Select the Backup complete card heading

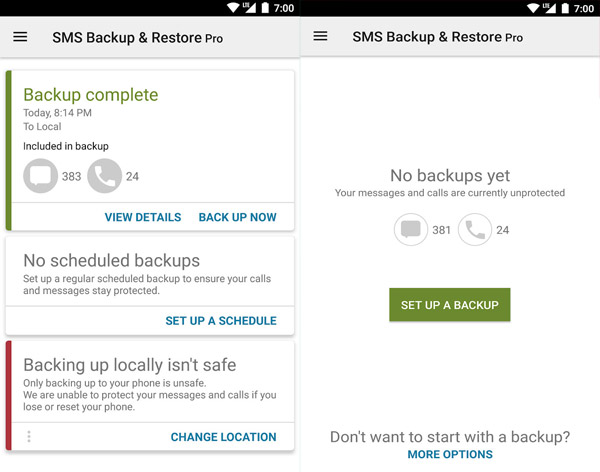91,95
